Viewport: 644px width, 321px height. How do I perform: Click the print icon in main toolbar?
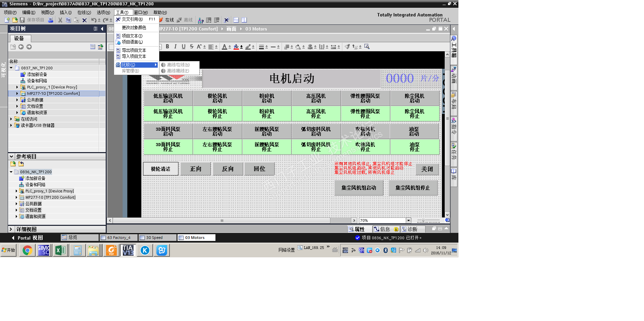pos(51,20)
